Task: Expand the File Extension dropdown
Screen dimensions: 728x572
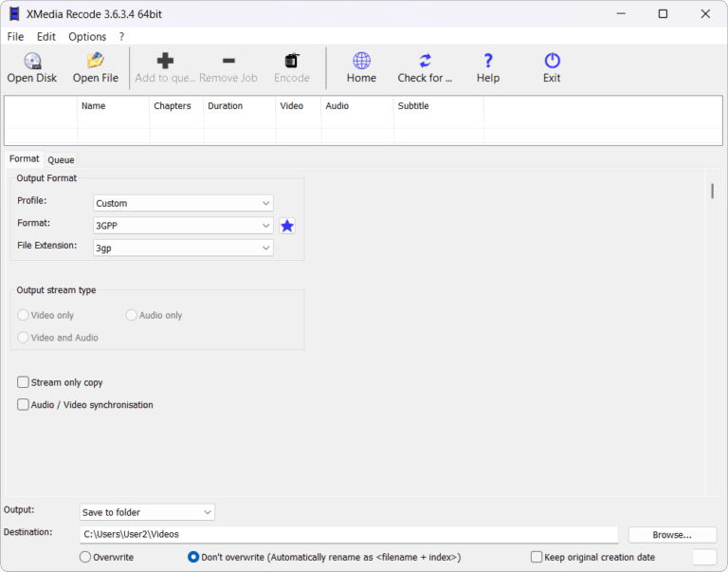Action: 183,248
